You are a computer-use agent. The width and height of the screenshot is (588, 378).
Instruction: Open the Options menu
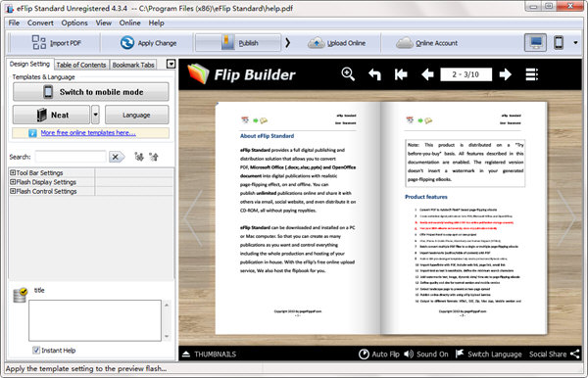point(74,23)
